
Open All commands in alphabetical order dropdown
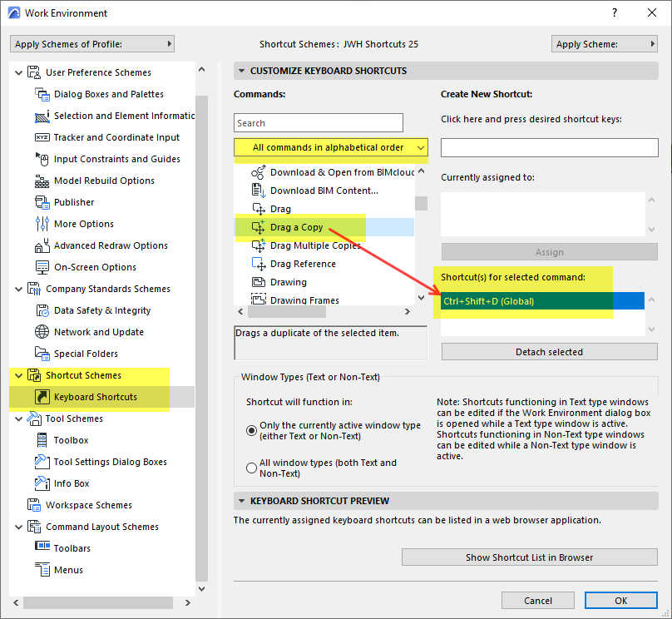pyautogui.click(x=331, y=147)
